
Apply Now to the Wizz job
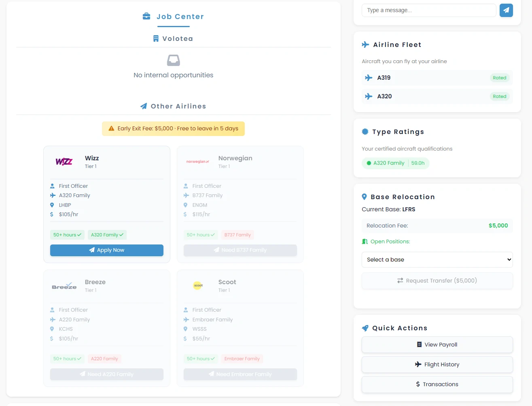click(107, 250)
